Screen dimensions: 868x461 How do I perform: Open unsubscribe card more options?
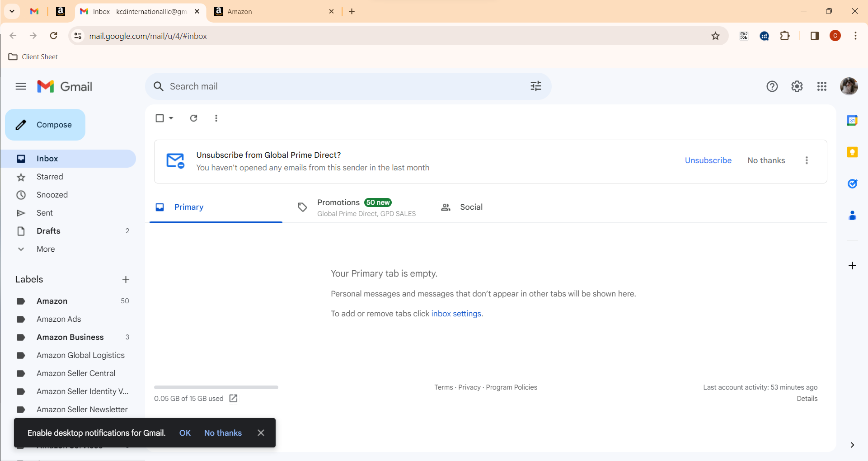click(807, 160)
